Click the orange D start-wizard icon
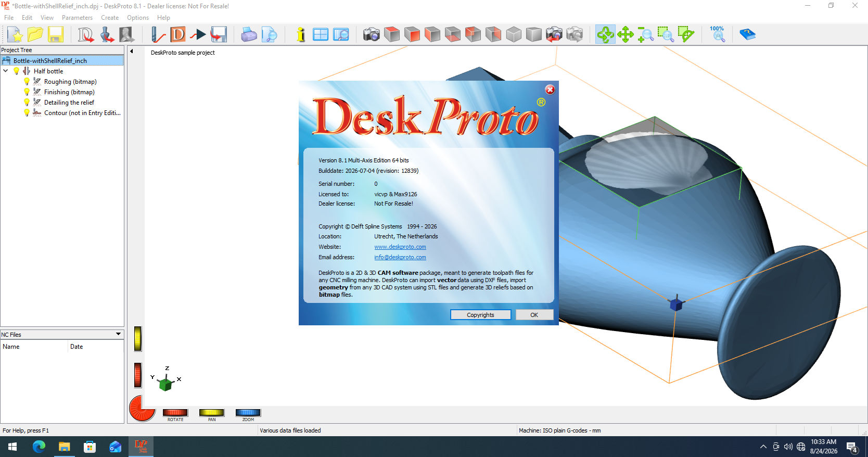Screen dimensions: 868x457 coord(178,35)
